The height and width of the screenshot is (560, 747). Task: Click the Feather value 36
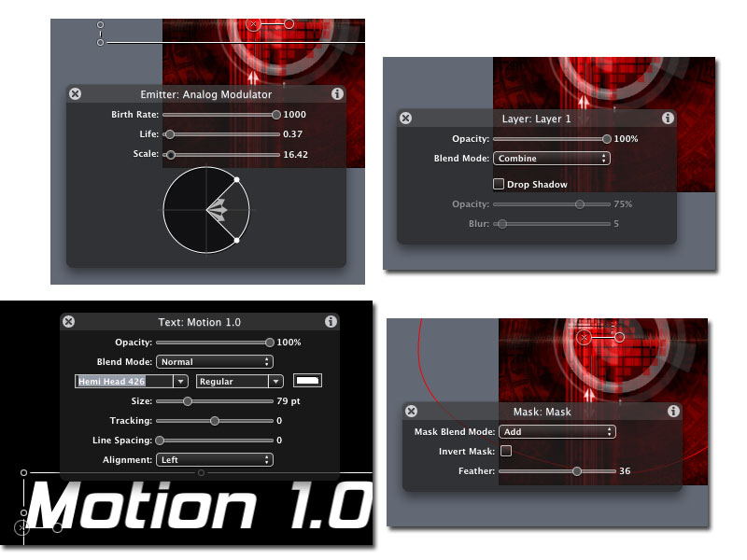coord(625,471)
